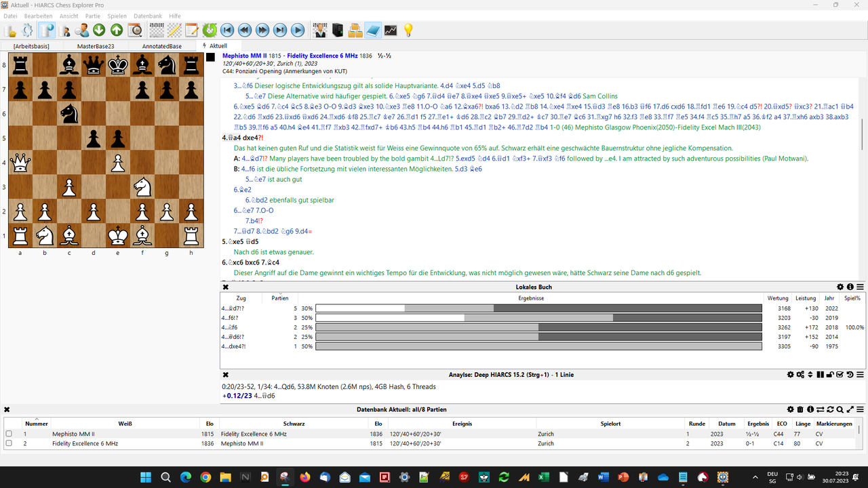868x488 pixels.
Task: Click the chess player opponent icon
Action: [x=320, y=30]
